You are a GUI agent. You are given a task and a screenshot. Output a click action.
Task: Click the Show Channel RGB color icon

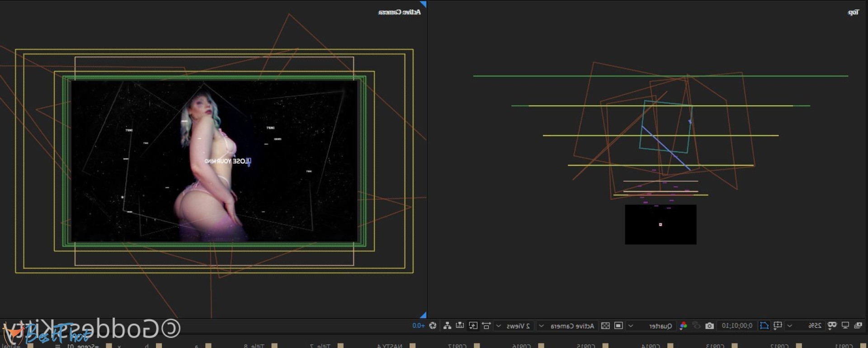[684, 326]
